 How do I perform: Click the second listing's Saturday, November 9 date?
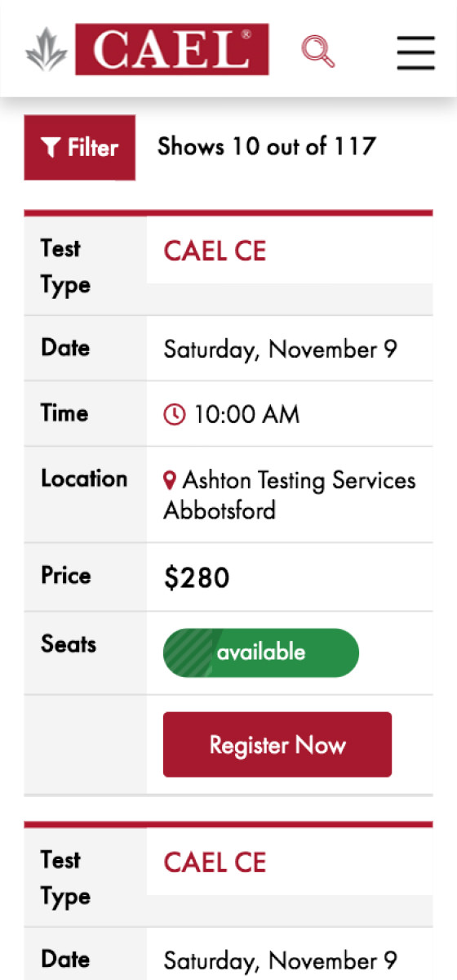(281, 960)
